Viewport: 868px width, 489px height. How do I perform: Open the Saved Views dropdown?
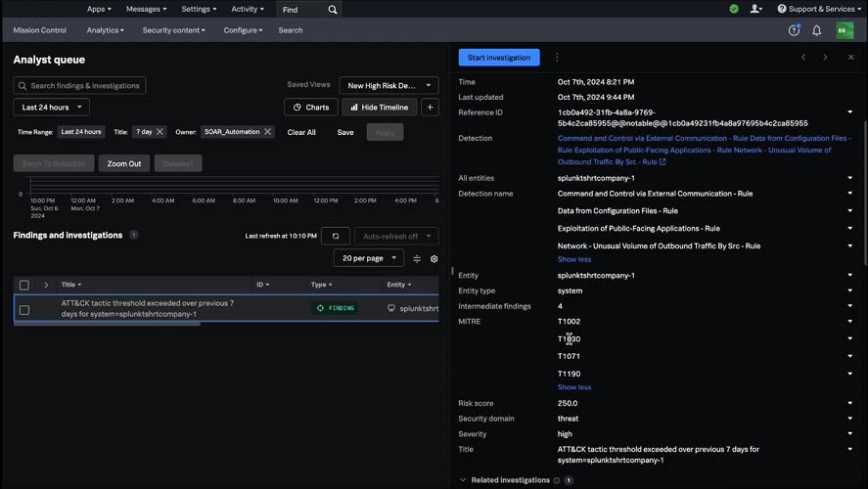click(388, 86)
